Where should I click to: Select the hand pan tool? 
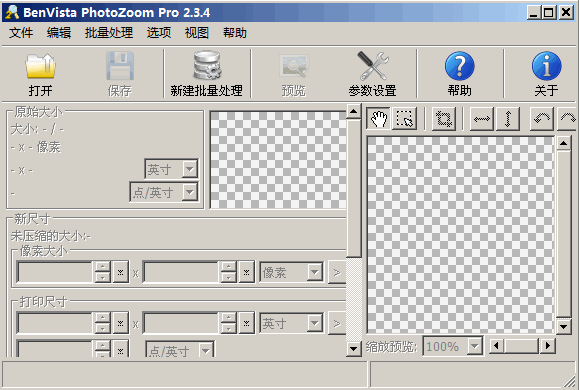click(378, 119)
